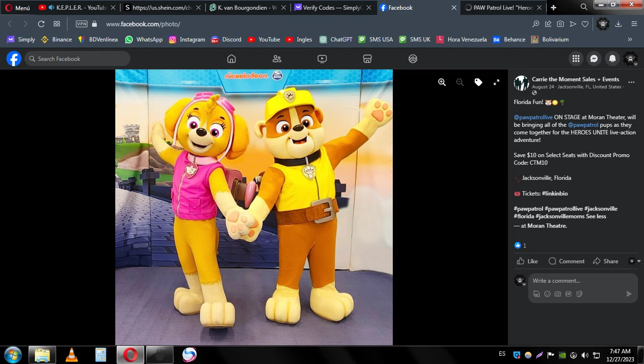Add page to bookmarks heart icon
The height and width of the screenshot is (364, 644).
point(585,24)
